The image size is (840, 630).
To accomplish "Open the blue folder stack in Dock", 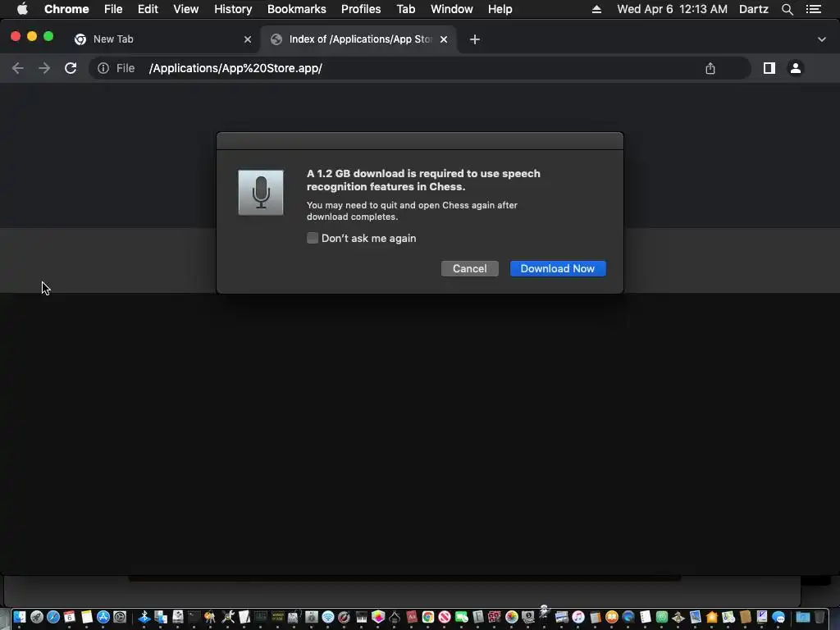I will tap(802, 617).
